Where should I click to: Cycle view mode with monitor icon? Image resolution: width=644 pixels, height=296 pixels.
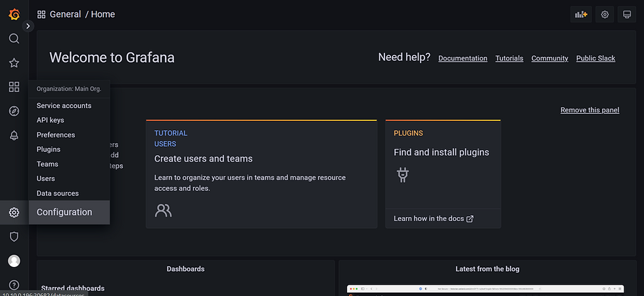[627, 14]
